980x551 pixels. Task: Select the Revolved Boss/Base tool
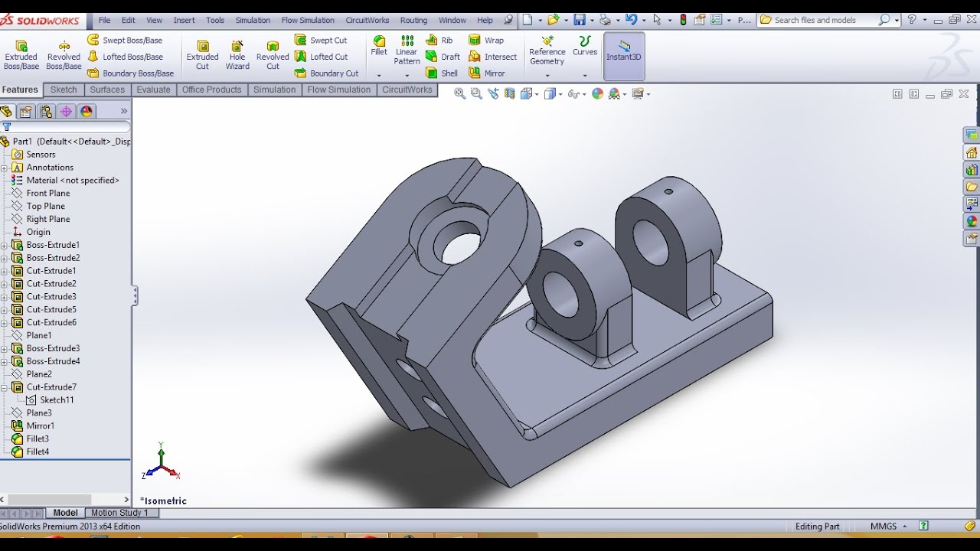point(64,55)
